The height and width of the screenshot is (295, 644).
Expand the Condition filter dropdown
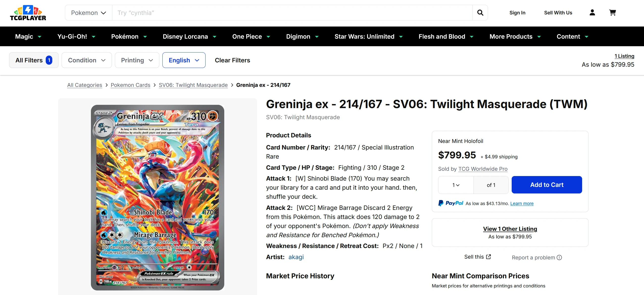[x=87, y=60]
